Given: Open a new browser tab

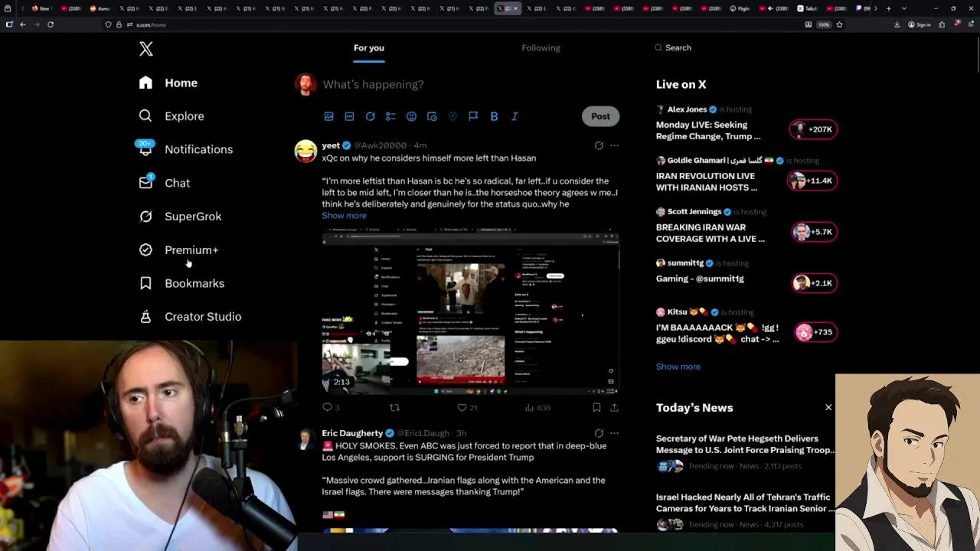Looking at the screenshot, I should pyautogui.click(x=888, y=8).
